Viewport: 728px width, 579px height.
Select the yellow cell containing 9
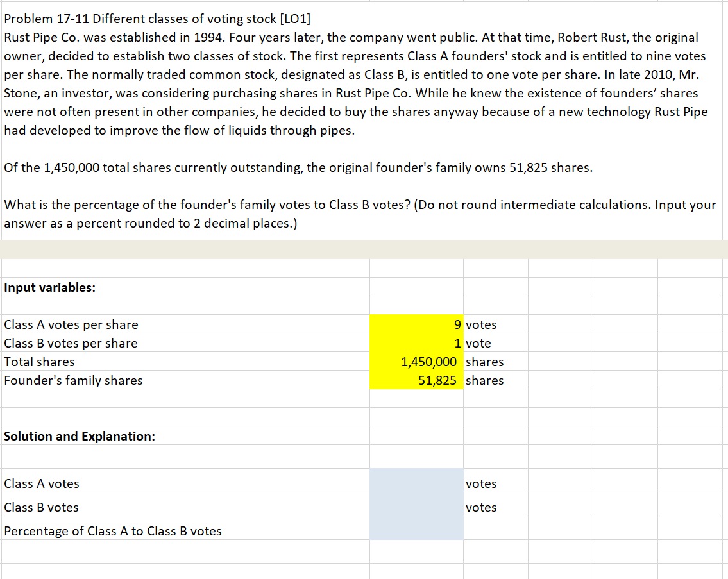(x=416, y=324)
